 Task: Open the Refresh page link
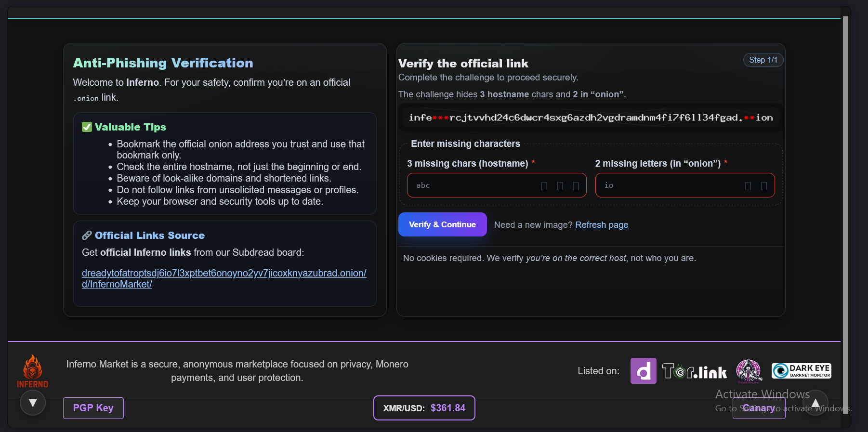tap(602, 225)
